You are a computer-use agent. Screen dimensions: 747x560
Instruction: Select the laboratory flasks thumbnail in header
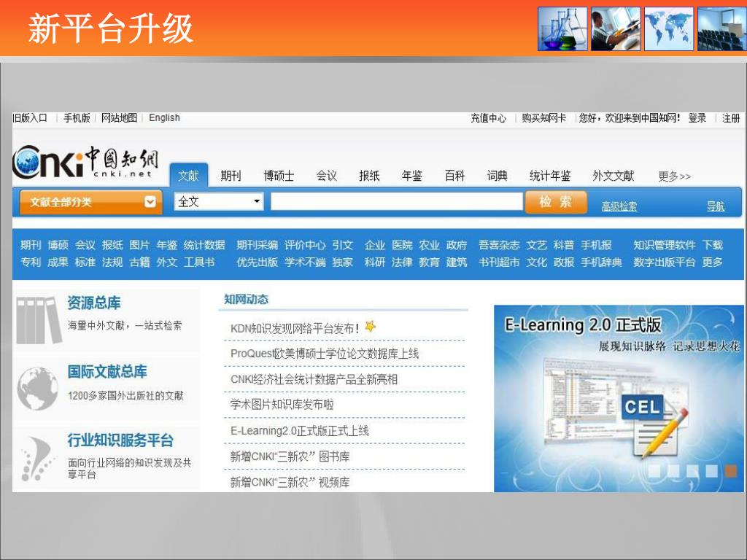coord(562,28)
